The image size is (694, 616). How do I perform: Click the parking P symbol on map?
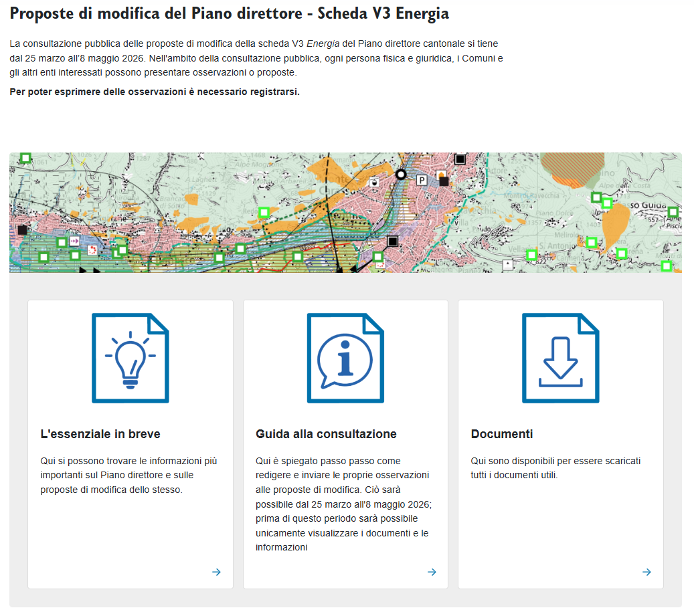click(x=422, y=180)
